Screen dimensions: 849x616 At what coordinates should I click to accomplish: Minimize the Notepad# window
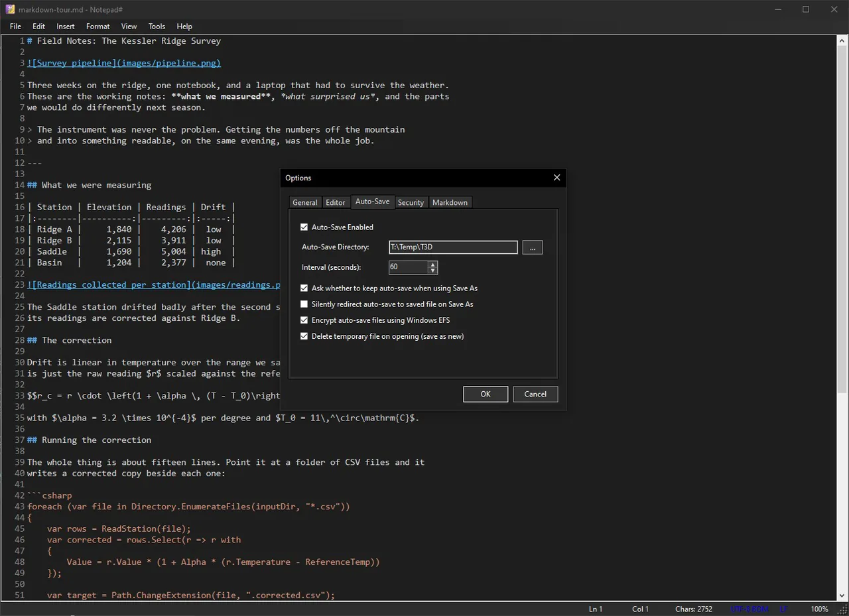click(777, 9)
